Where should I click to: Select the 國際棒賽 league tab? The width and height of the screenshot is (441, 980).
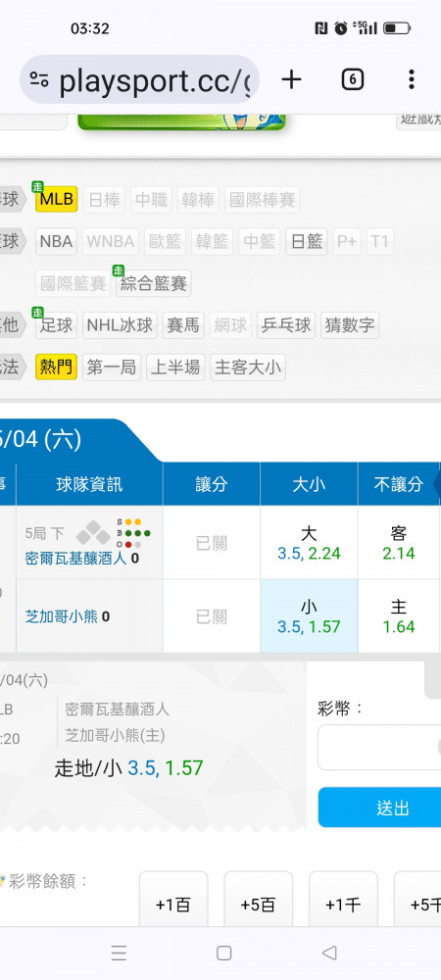point(262,200)
